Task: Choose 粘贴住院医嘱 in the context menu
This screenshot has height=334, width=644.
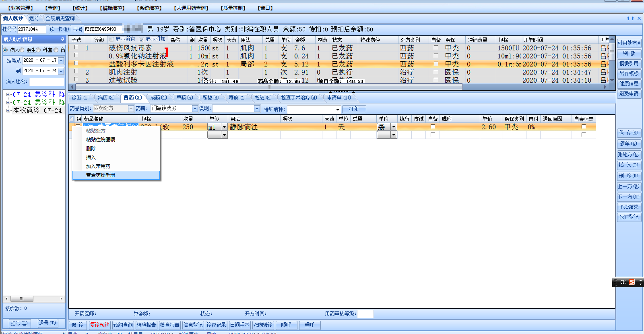Action: [116, 140]
